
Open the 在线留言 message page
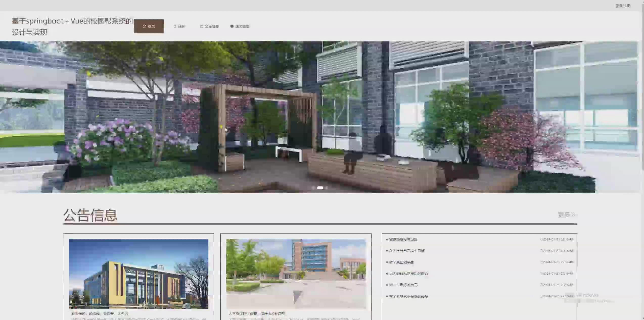(242, 26)
